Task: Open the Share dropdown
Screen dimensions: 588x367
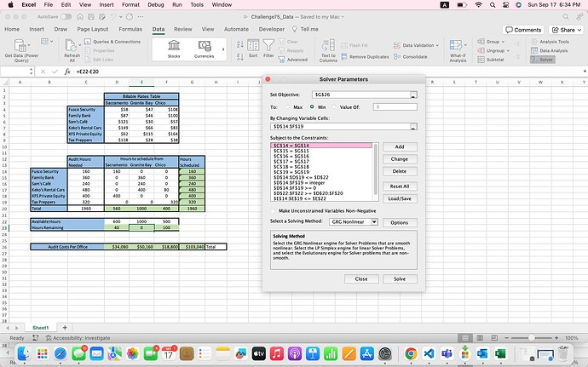Action: (566, 30)
